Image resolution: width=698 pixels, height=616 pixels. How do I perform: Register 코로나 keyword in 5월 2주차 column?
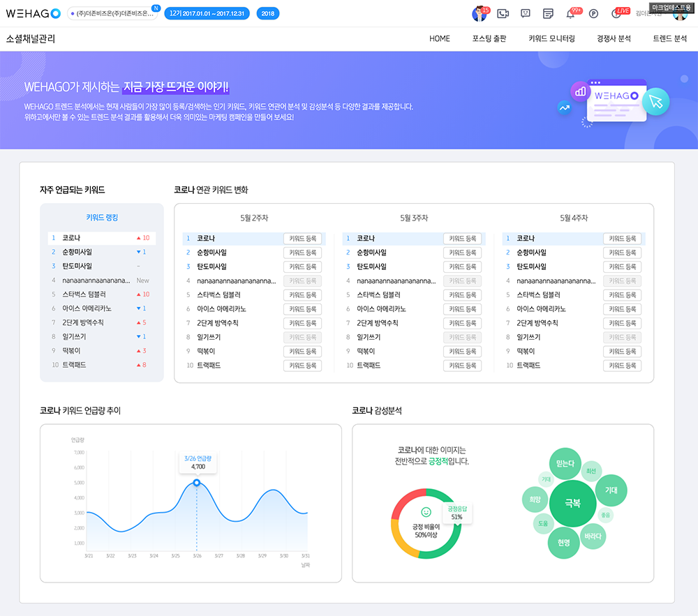tap(302, 239)
